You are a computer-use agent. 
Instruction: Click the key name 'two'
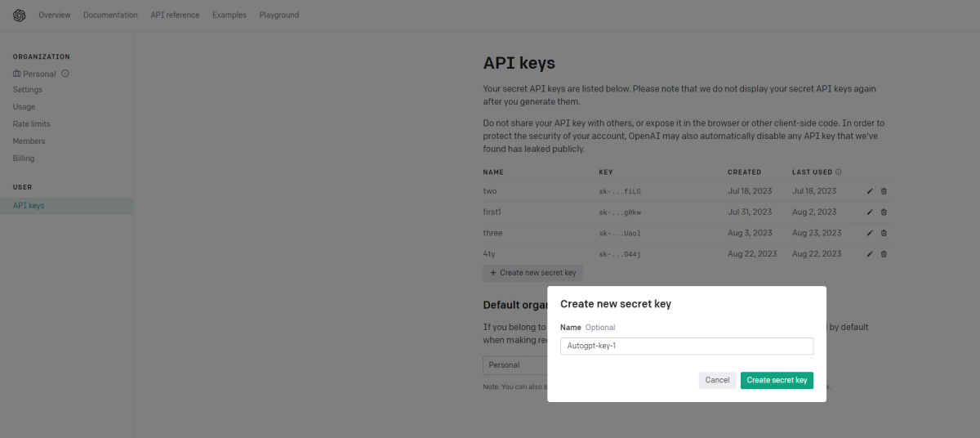pos(490,191)
